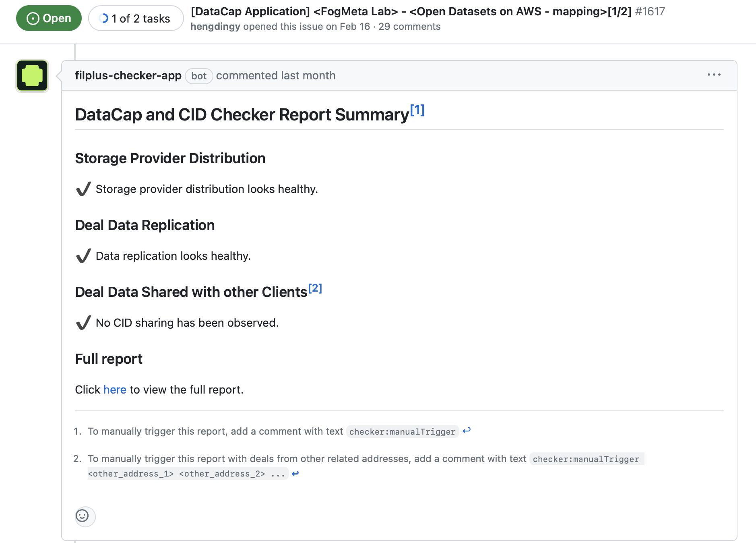Image resolution: width=756 pixels, height=543 pixels.
Task: Visit hengdingy's profile link
Action: click(x=216, y=27)
